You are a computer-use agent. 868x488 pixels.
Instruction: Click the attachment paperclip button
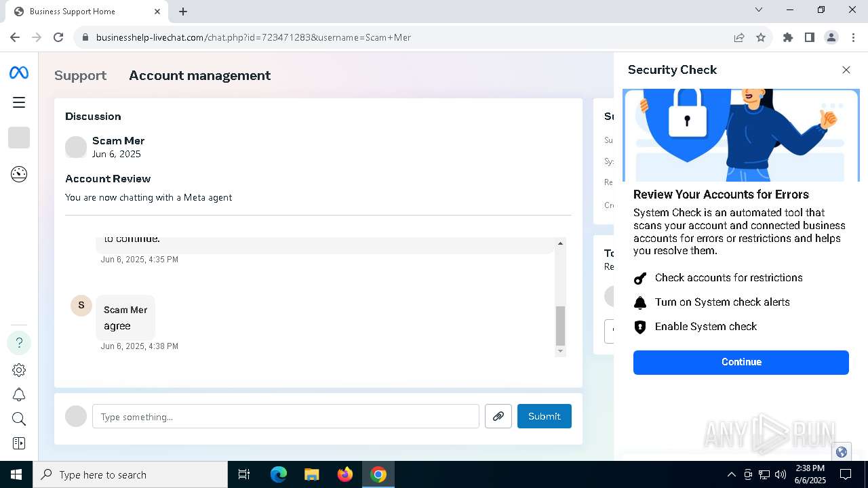pyautogui.click(x=498, y=416)
